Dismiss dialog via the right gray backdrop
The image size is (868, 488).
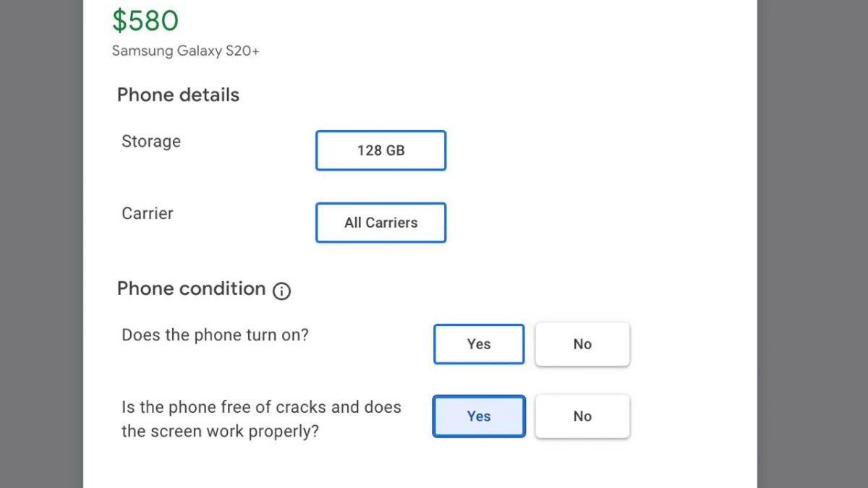(x=812, y=244)
